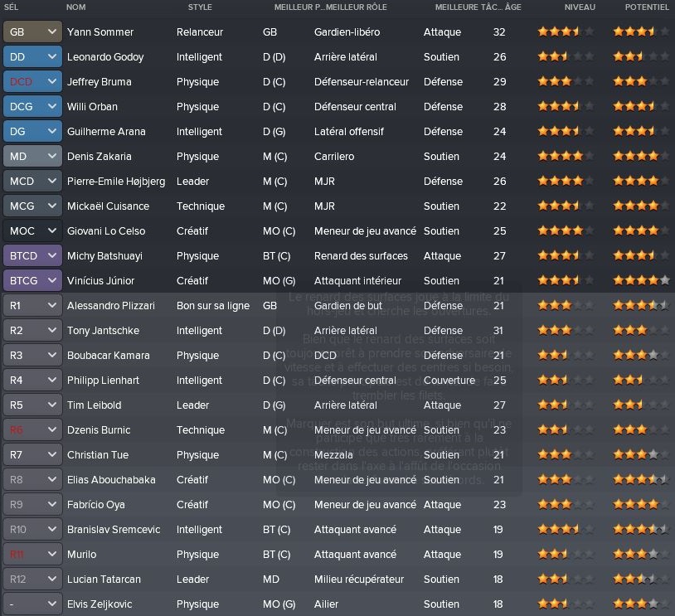The height and width of the screenshot is (616, 675).
Task: Open Boubacar Kamara's profile
Action: (x=109, y=356)
